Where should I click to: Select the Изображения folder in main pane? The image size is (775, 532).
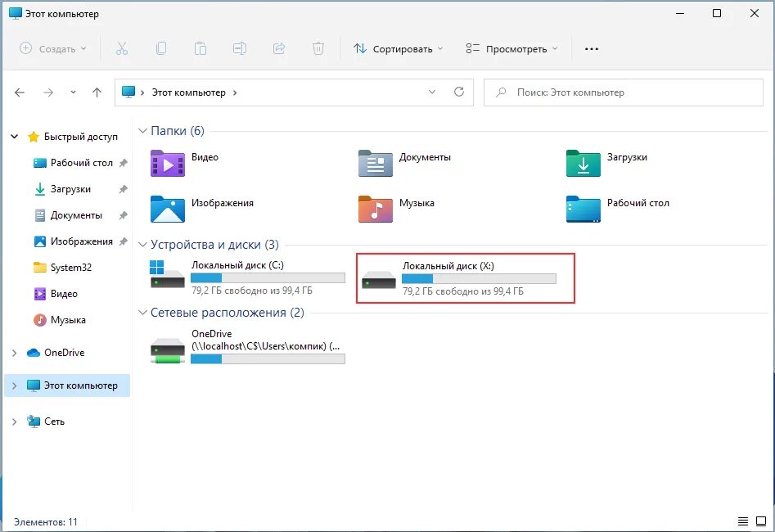point(202,210)
